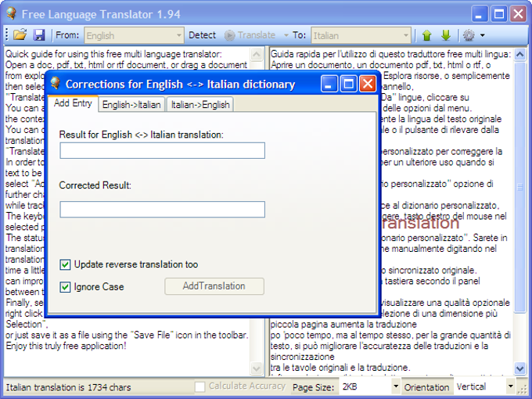Close the main Free Language Translator window
This screenshot has width=532, height=399.
(x=518, y=14)
